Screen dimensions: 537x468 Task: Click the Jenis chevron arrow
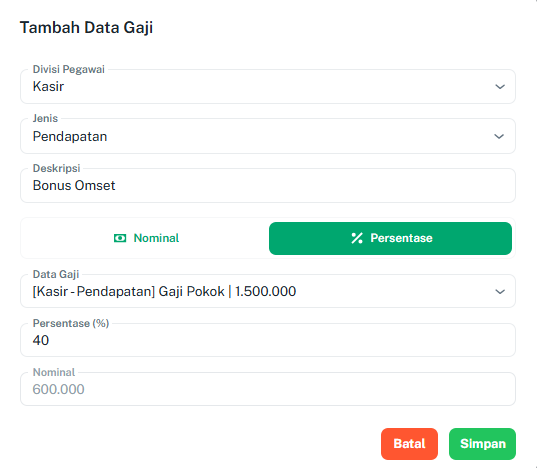[499, 136]
